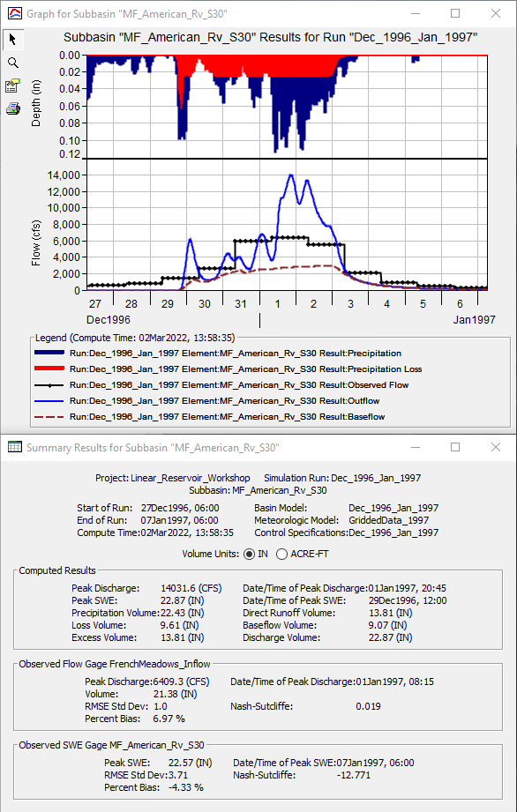
Task: Click the Peak Discharge value 14031.6 (CFS)
Action: point(191,588)
